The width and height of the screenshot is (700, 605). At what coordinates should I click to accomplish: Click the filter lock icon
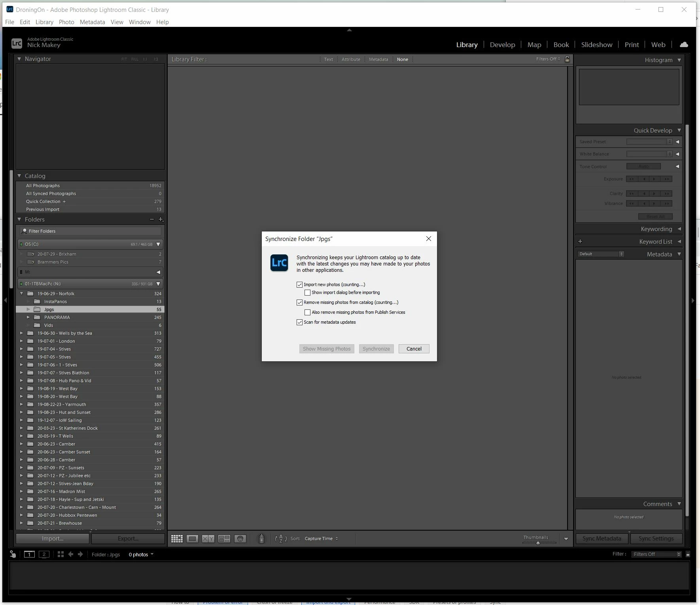(567, 59)
